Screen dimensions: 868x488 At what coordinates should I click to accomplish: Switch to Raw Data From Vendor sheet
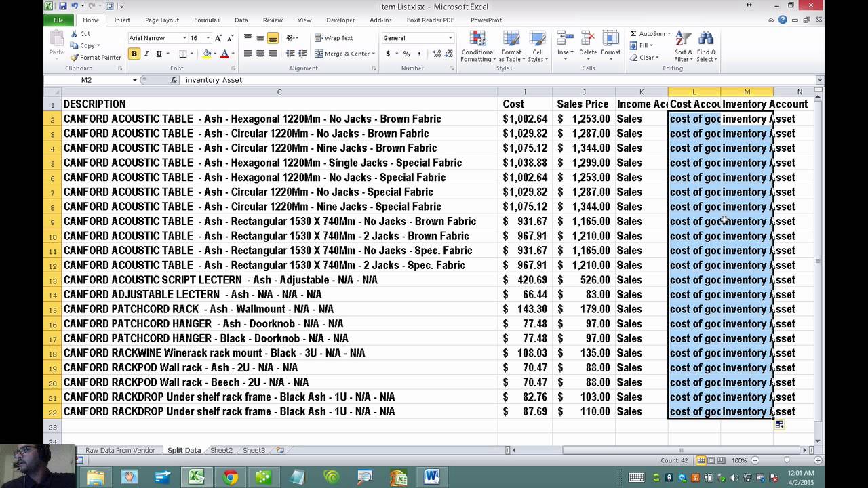[x=120, y=450]
